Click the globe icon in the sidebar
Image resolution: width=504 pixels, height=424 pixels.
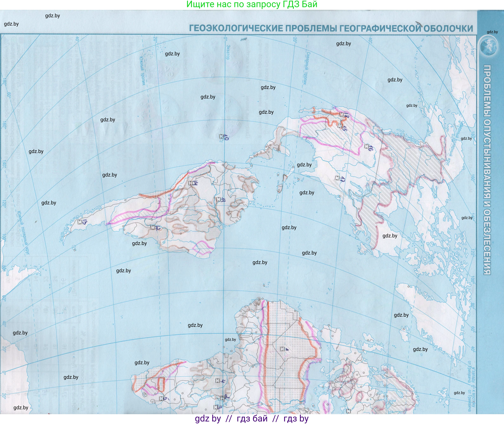click(x=488, y=47)
